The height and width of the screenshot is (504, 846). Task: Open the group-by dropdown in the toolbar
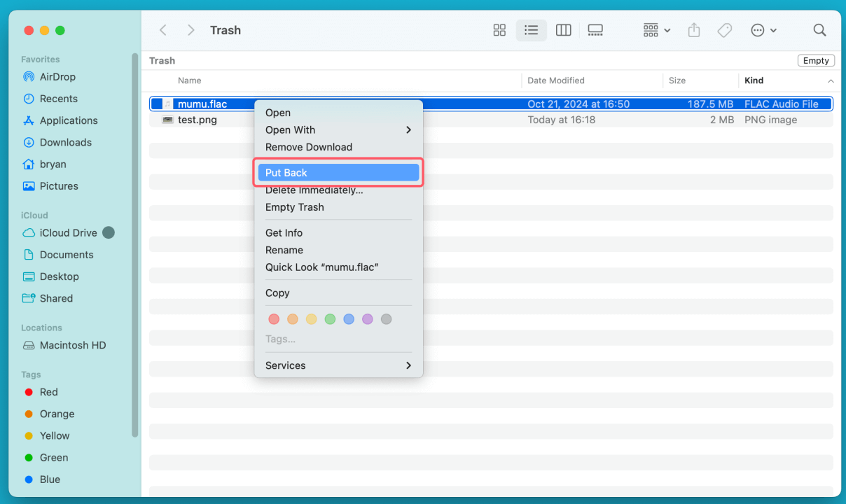tap(656, 30)
